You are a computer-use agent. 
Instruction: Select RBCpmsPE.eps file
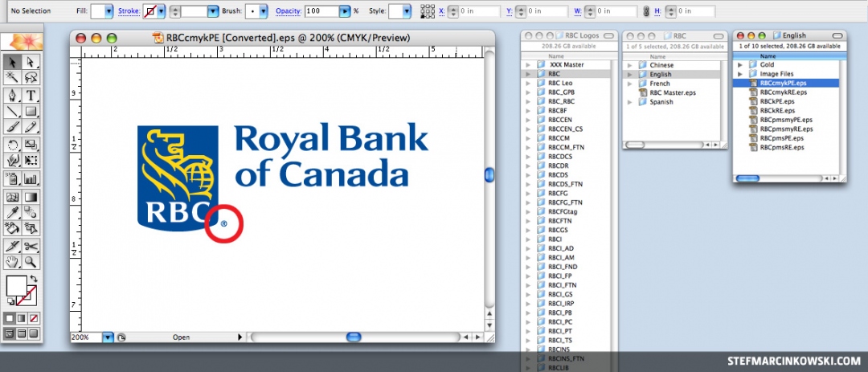pos(782,138)
